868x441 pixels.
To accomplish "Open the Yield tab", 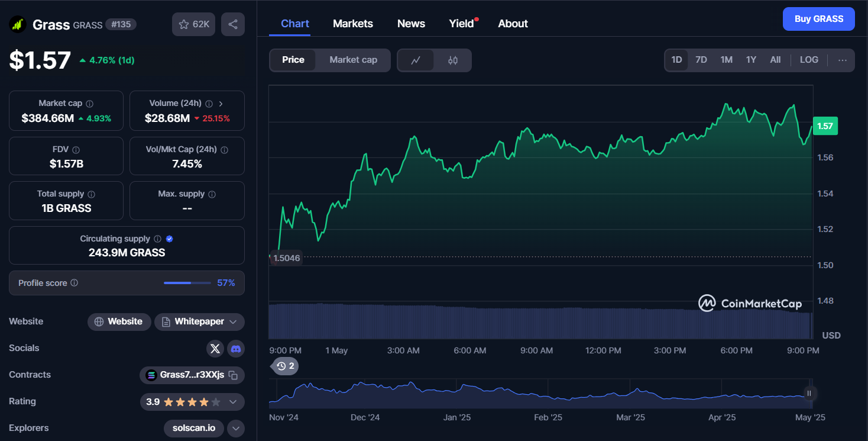I will click(462, 24).
